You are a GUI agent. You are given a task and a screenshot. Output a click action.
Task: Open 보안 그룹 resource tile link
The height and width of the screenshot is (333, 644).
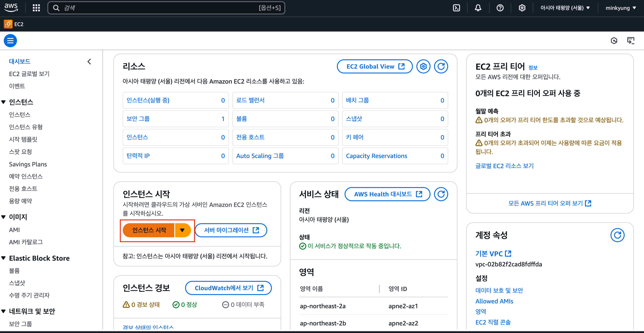[x=138, y=119]
